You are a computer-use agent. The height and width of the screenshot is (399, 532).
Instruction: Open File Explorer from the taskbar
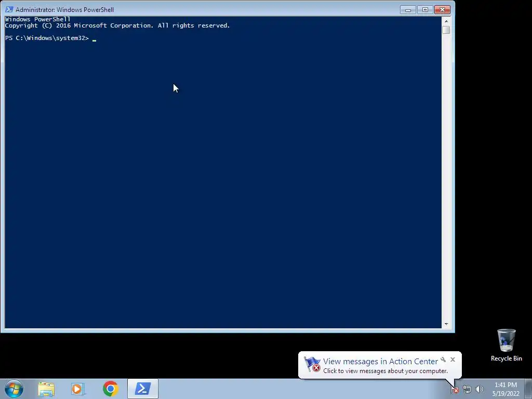(46, 389)
